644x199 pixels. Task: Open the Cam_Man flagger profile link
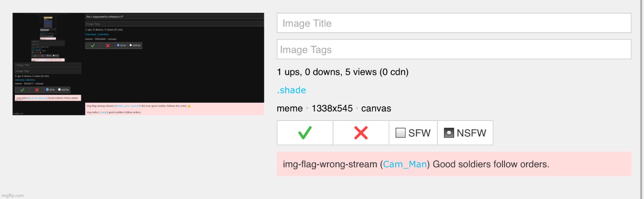click(x=405, y=164)
